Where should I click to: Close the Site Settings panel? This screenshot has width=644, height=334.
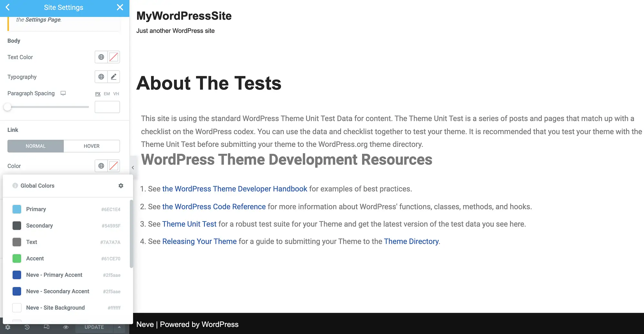(120, 7)
